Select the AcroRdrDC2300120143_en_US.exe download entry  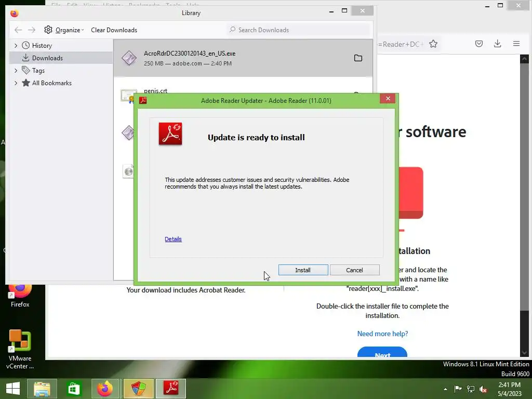(243, 58)
